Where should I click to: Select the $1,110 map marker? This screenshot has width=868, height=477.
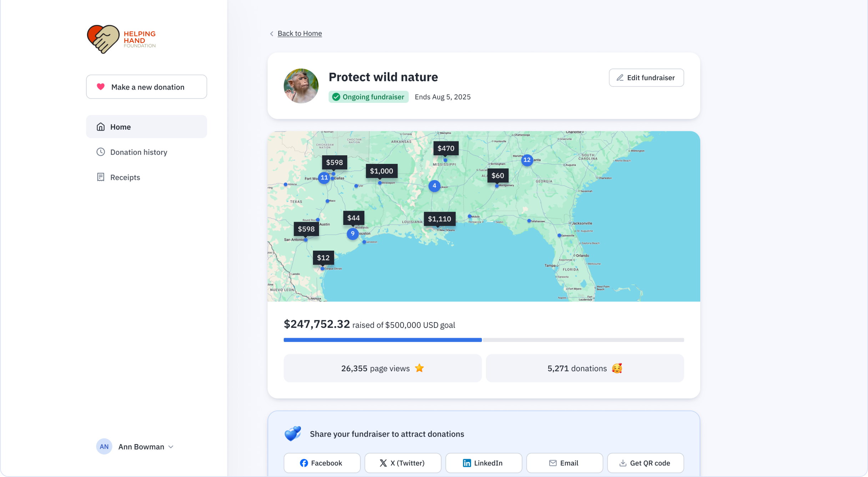[439, 219]
